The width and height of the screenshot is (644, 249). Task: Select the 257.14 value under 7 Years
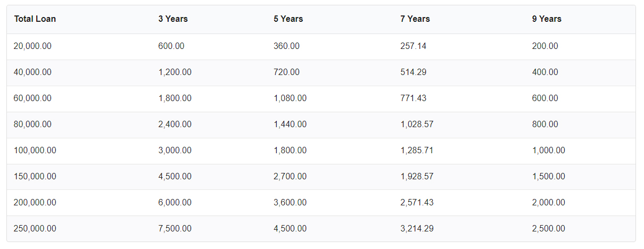pyautogui.click(x=414, y=46)
